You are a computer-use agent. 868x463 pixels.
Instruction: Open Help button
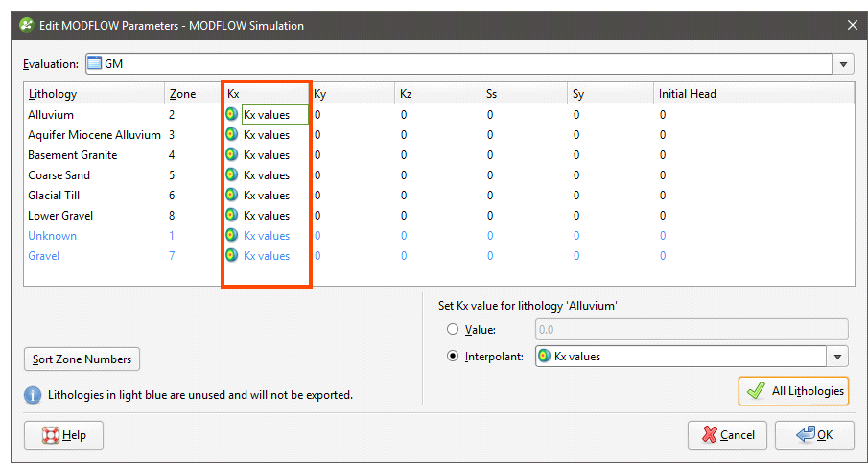coord(63,435)
